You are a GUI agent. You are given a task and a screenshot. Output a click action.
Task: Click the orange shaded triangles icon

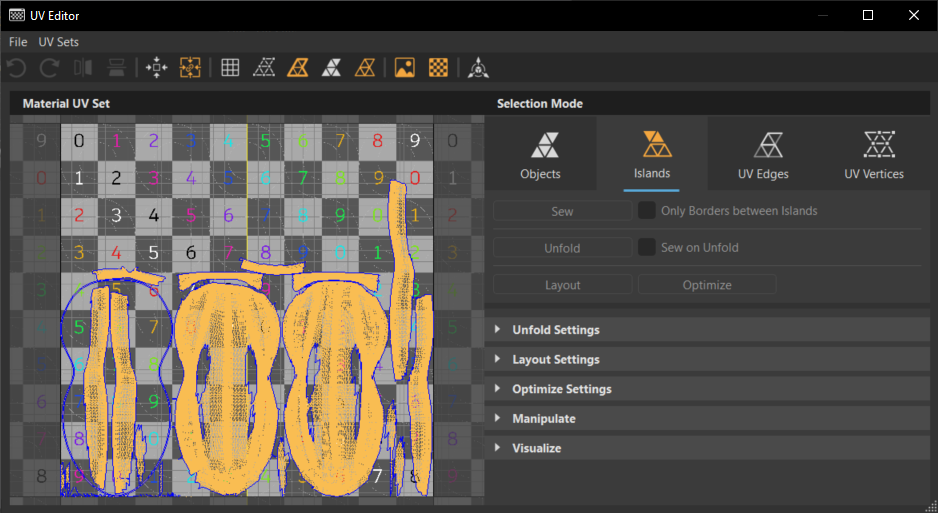point(297,68)
